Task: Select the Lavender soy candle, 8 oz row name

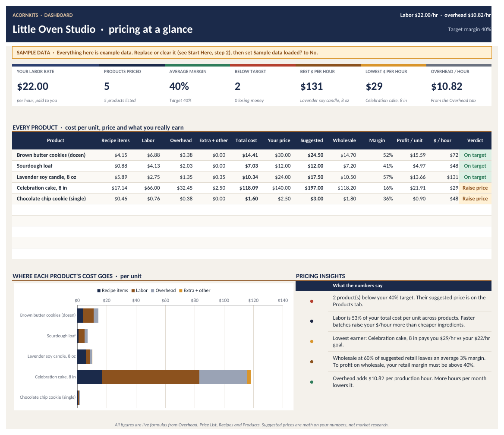Action: (x=46, y=177)
